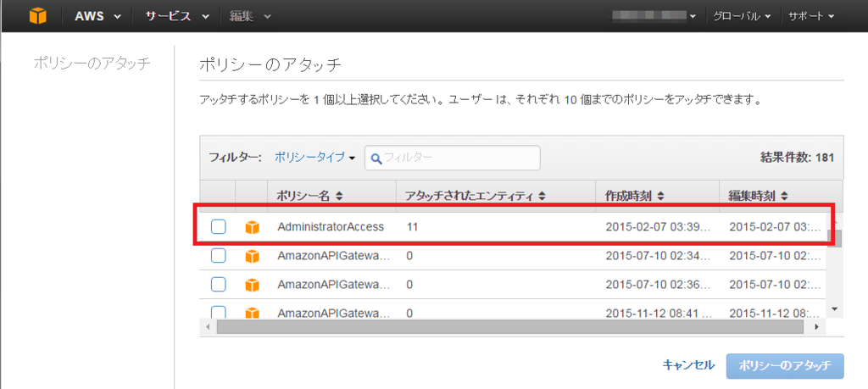Click the vertical scrollbar thumb of the policy list
This screenshot has width=868, height=389.
pyautogui.click(x=834, y=238)
